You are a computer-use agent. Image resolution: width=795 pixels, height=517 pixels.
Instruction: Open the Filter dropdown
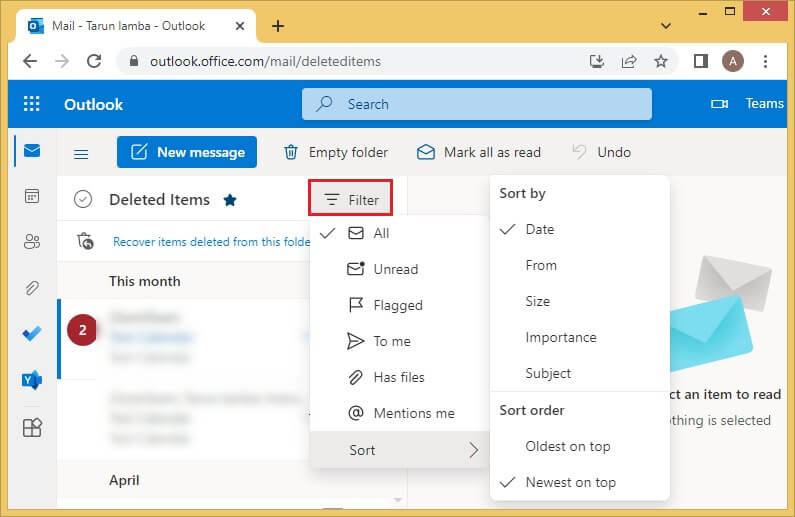(x=351, y=200)
